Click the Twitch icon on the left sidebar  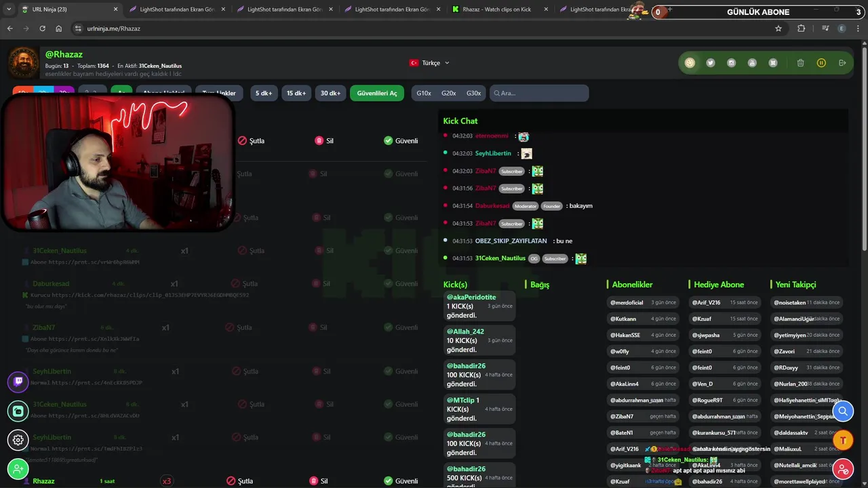(x=18, y=382)
